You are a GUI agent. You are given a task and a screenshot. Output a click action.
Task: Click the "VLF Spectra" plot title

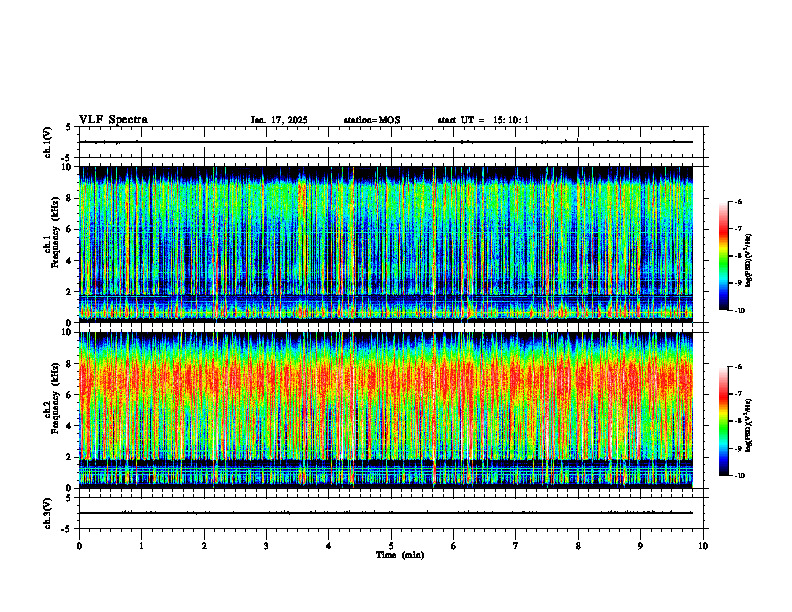[113, 120]
